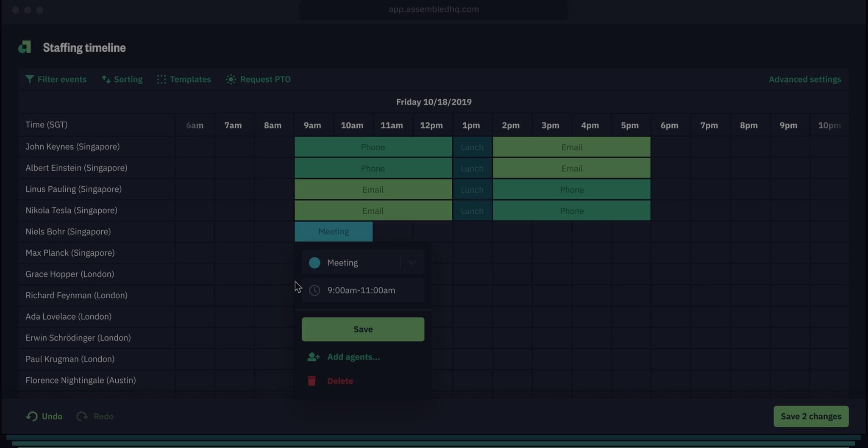Click the Add agents person icon
This screenshot has width=868, height=448.
[314, 357]
